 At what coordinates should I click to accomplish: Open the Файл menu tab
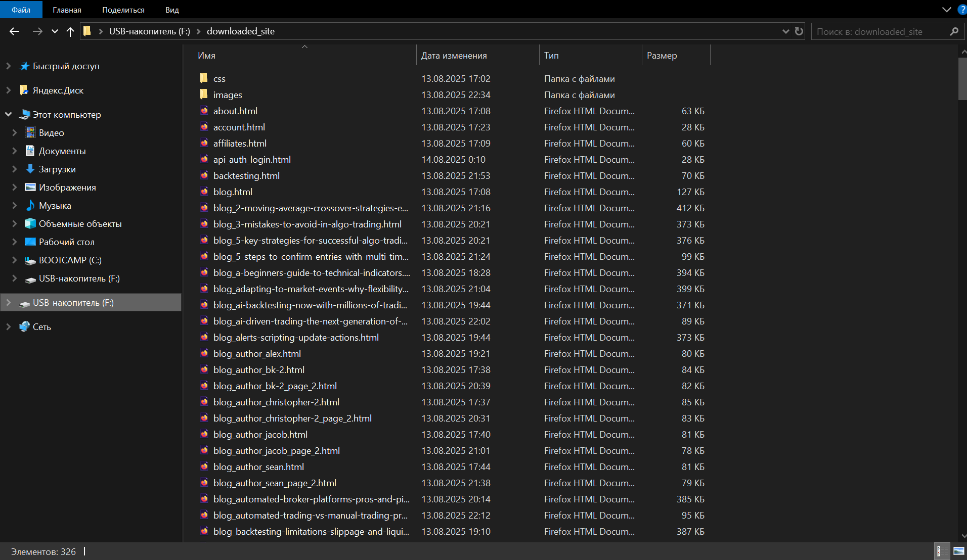point(21,10)
